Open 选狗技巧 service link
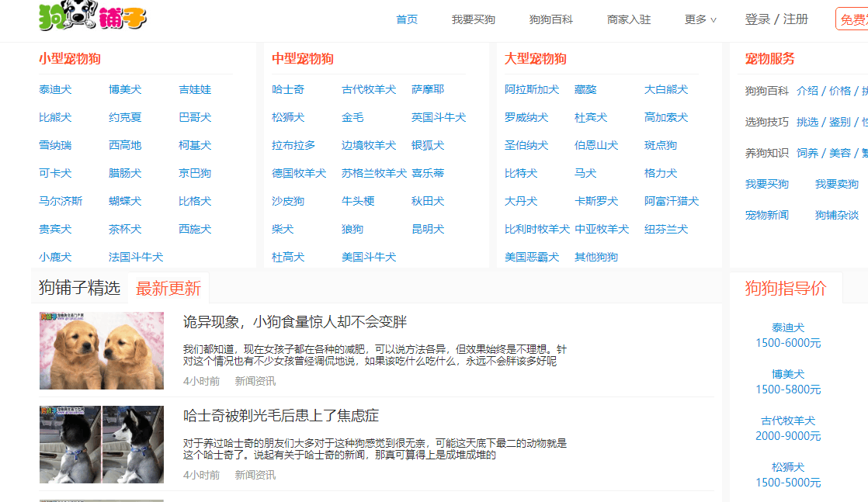Image resolution: width=868 pixels, height=502 pixels. (x=767, y=122)
